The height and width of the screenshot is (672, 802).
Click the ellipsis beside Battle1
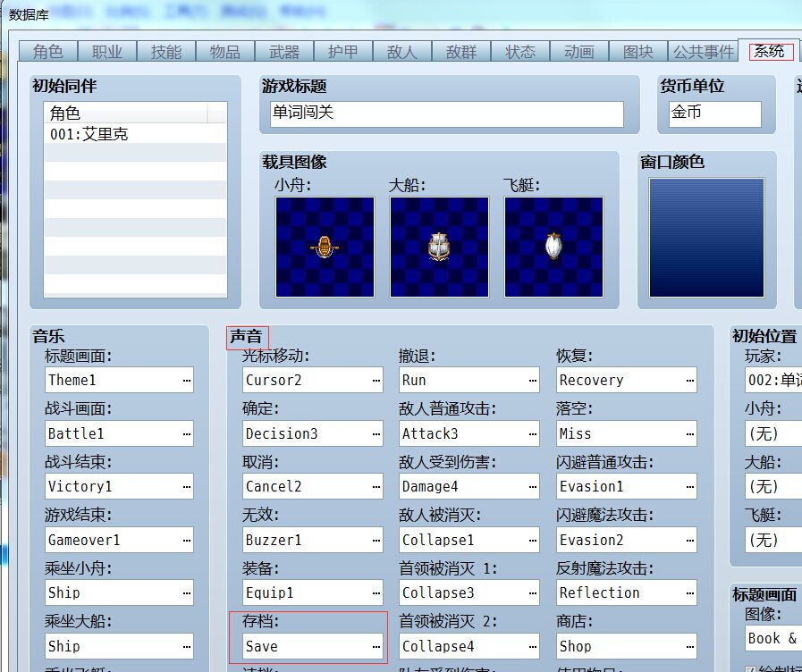coord(187,434)
